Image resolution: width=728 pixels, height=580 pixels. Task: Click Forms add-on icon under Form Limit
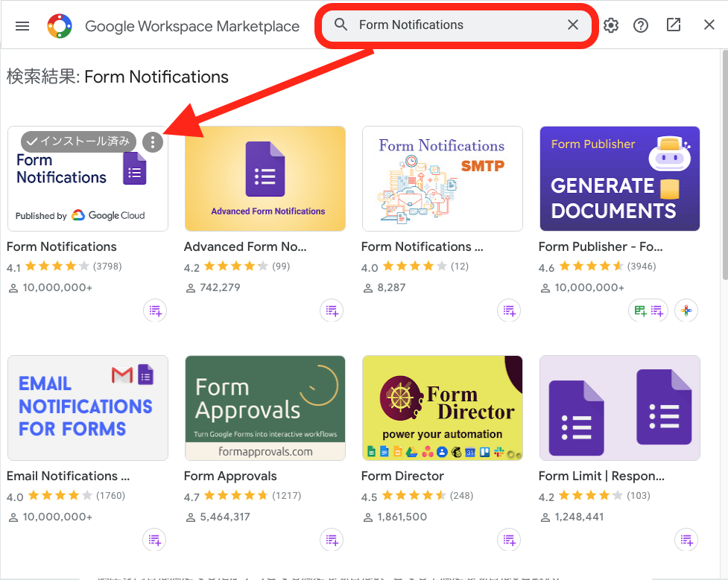tap(687, 540)
